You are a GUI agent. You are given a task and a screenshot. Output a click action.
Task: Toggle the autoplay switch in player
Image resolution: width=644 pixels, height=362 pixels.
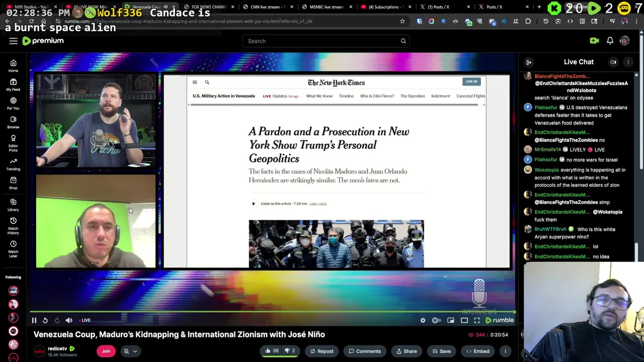pyautogui.click(x=436, y=320)
